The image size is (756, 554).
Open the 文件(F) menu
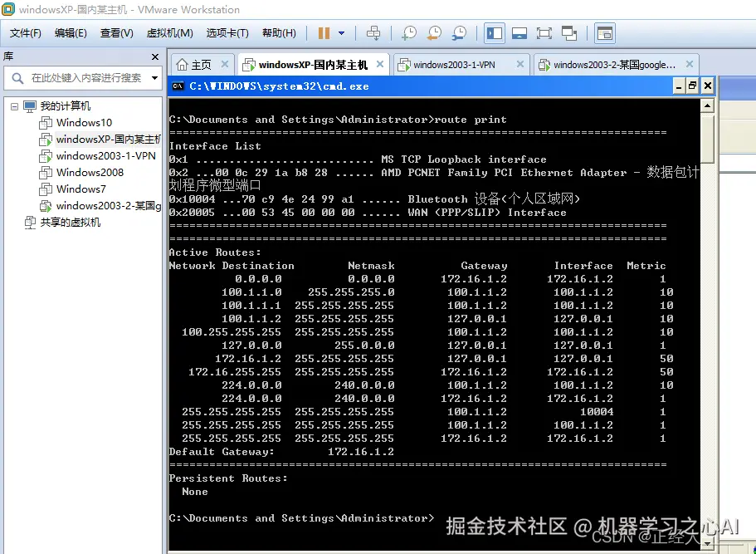click(x=26, y=33)
